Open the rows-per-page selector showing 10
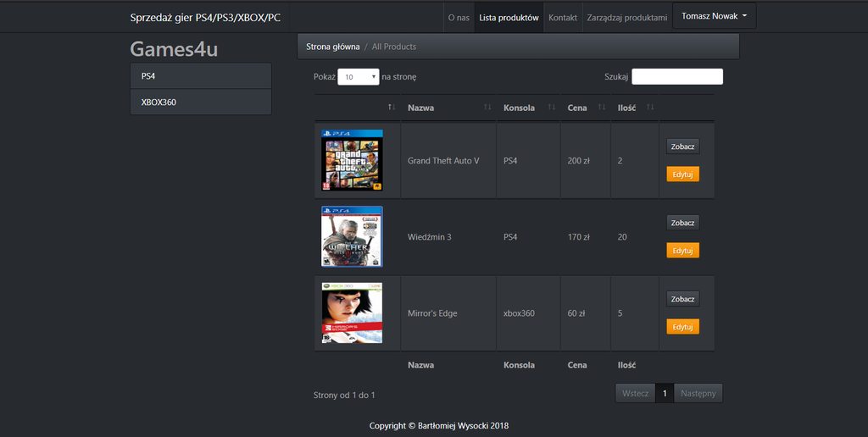 [359, 77]
